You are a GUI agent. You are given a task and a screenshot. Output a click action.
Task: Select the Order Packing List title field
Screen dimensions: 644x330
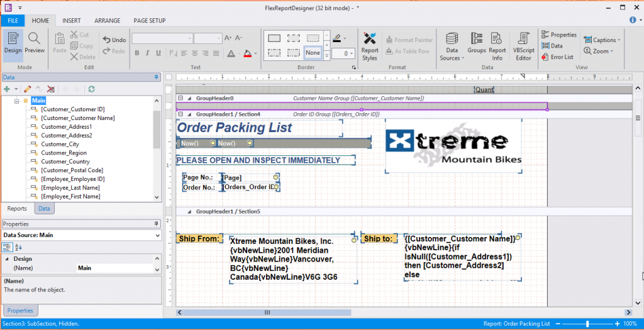click(259, 128)
